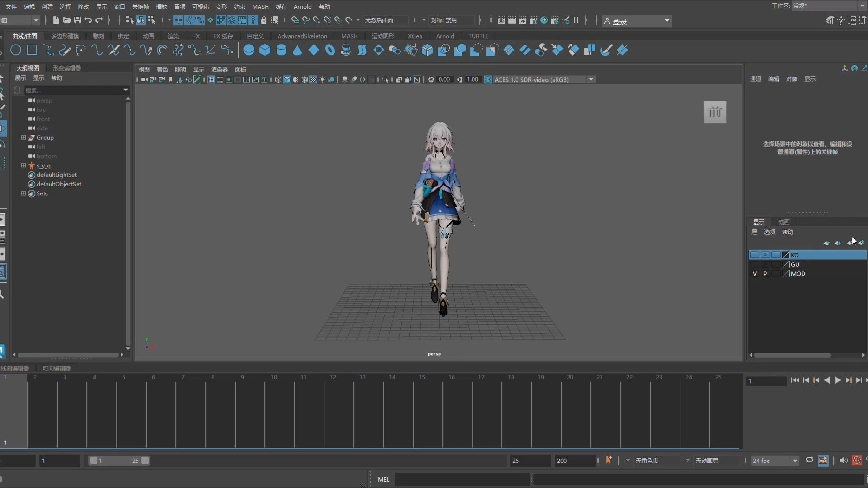This screenshot has width=868, height=488.
Task: Create new layer from selected icon
Action: (x=862, y=243)
